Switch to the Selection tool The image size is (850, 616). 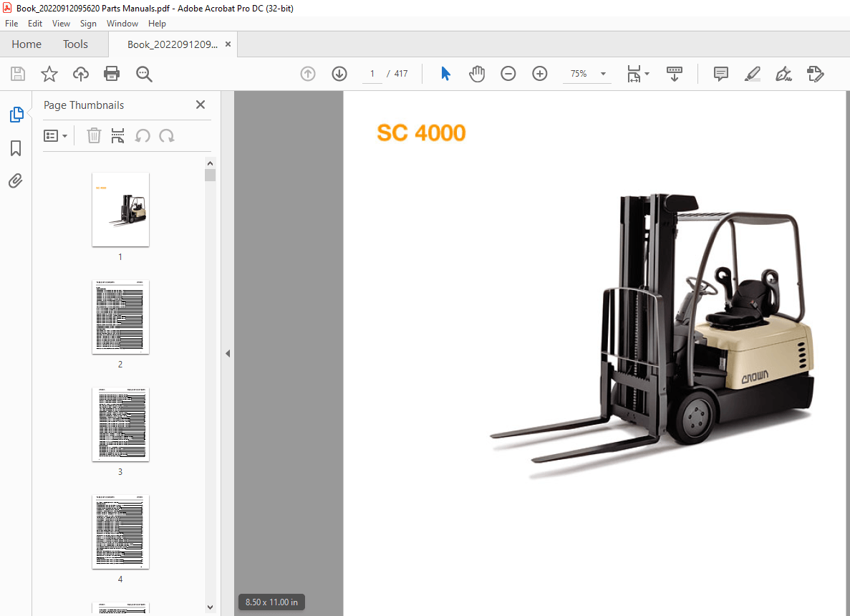pyautogui.click(x=445, y=73)
